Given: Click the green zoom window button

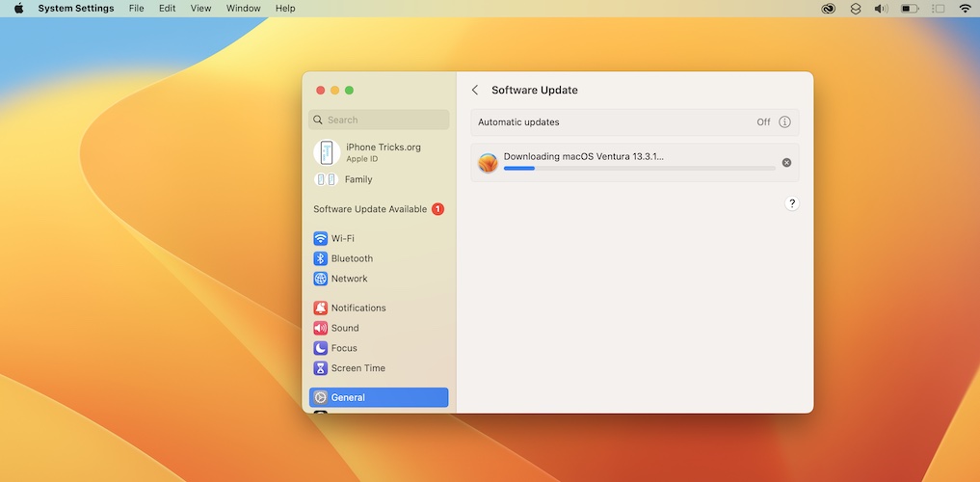Looking at the screenshot, I should click(350, 90).
